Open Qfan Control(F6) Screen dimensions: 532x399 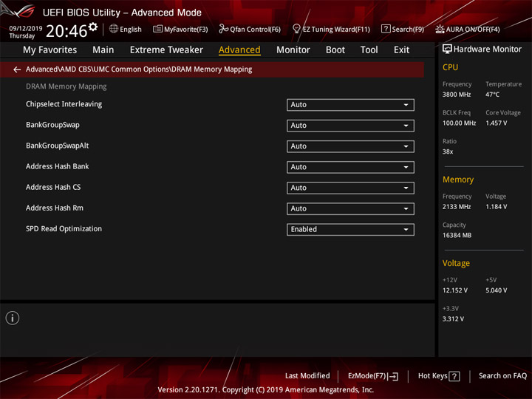tap(250, 29)
